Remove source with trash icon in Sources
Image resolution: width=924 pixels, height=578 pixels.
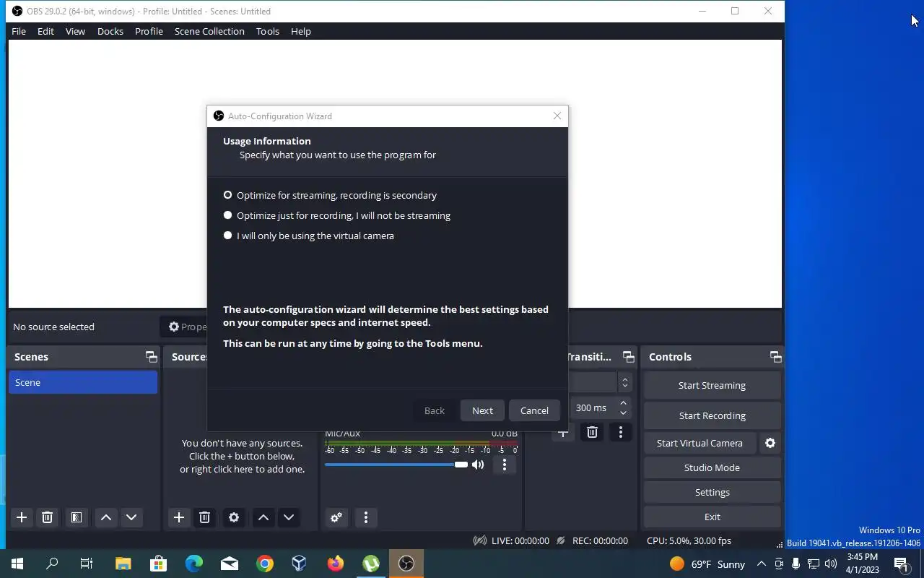point(205,517)
